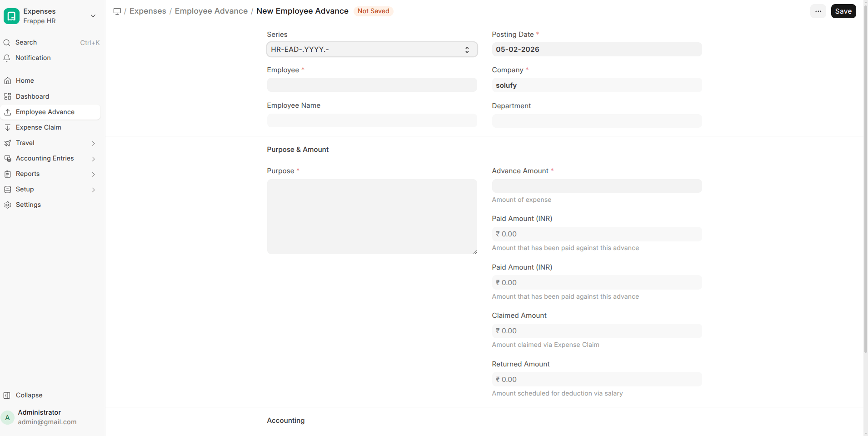Open the three-dots more options menu
The width and height of the screenshot is (868, 436).
tap(818, 11)
